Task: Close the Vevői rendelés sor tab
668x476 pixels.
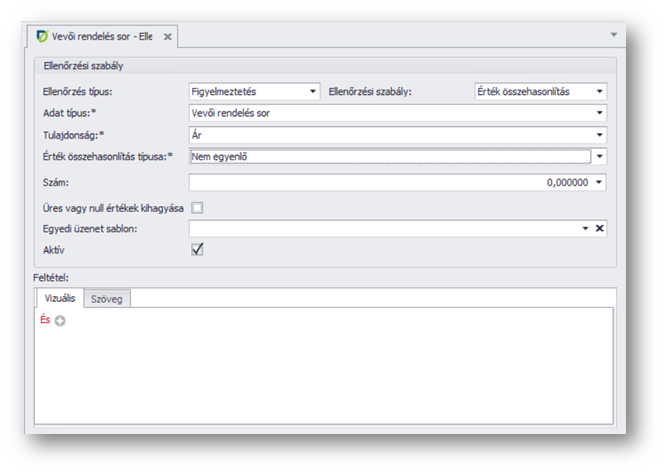Action: tap(168, 37)
